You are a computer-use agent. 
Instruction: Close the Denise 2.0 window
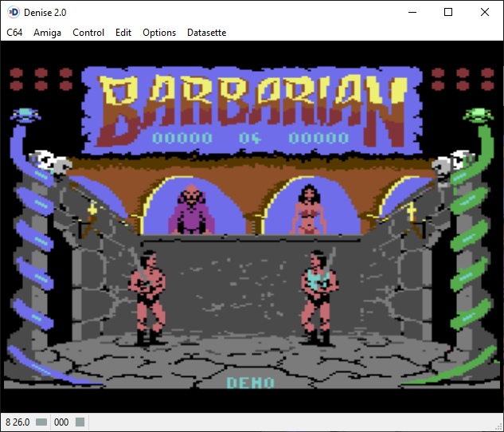point(485,12)
